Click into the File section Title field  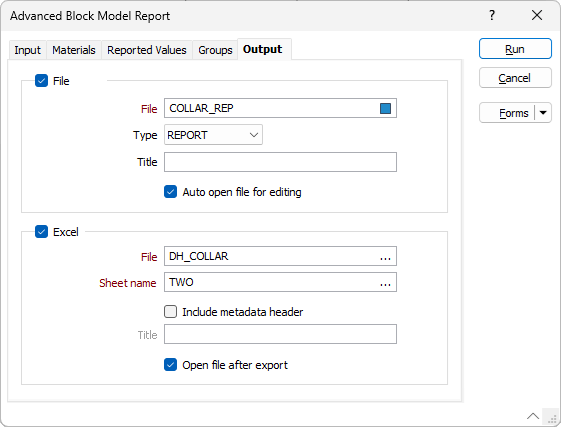coord(280,162)
